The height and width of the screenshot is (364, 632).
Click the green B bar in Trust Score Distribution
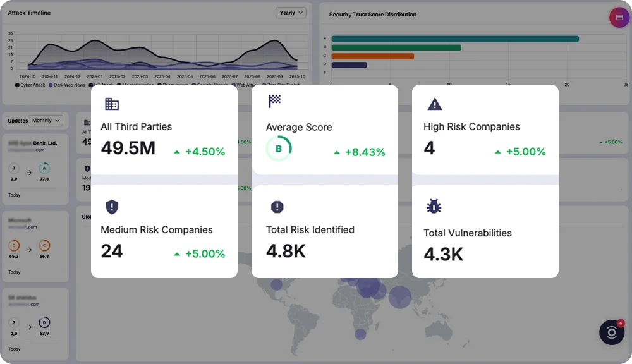396,47
